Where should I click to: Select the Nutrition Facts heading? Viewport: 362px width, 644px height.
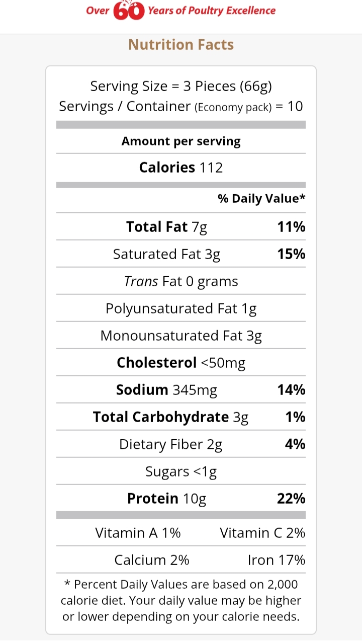click(181, 45)
